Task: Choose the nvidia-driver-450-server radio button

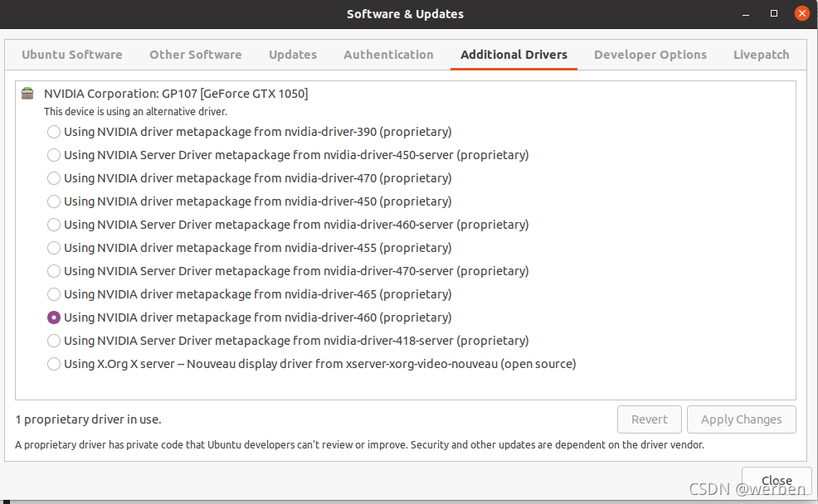Action: pyautogui.click(x=54, y=155)
